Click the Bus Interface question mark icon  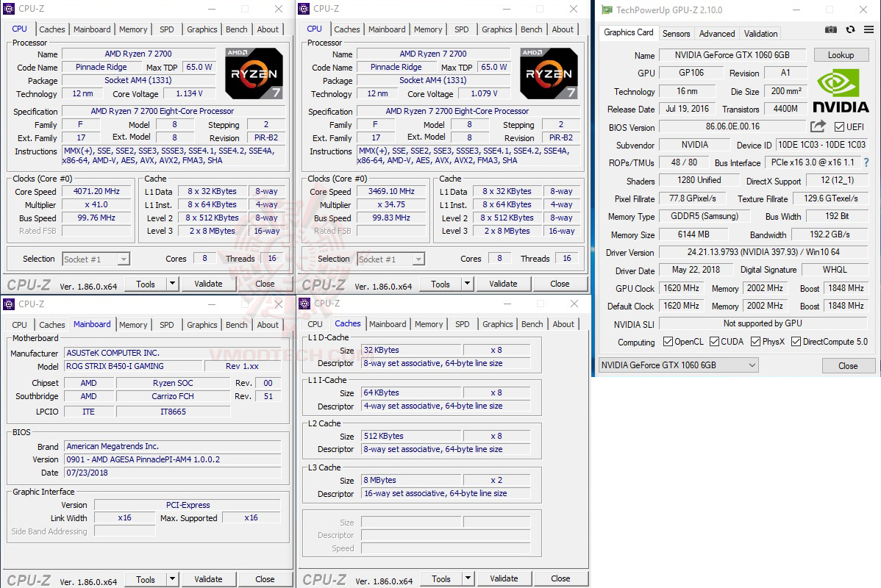866,162
